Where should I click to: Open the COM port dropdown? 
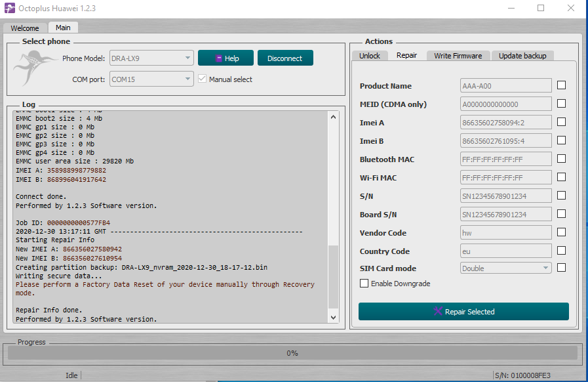click(151, 79)
